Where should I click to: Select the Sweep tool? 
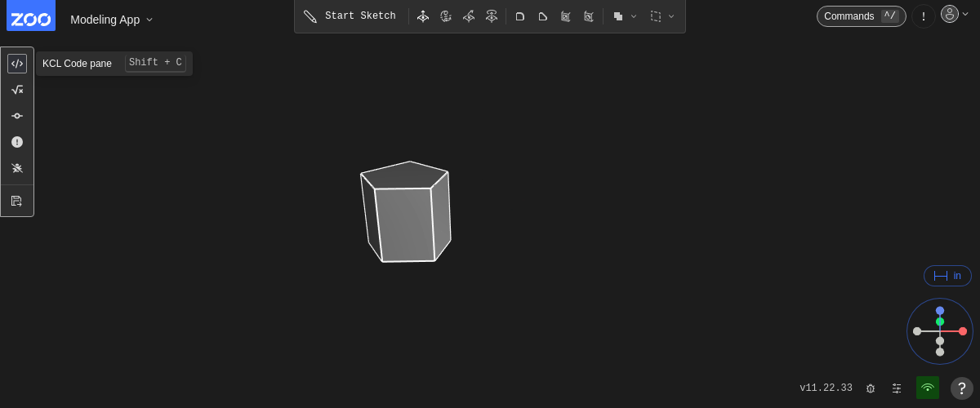point(469,16)
